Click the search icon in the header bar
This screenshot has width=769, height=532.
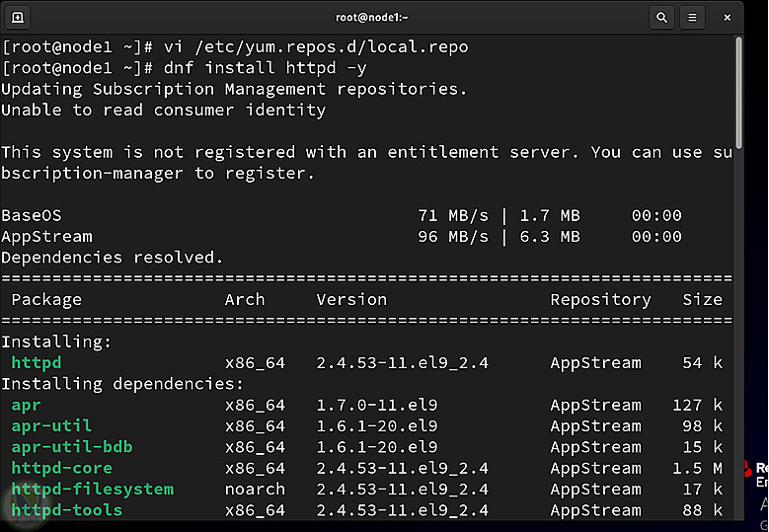[661, 17]
